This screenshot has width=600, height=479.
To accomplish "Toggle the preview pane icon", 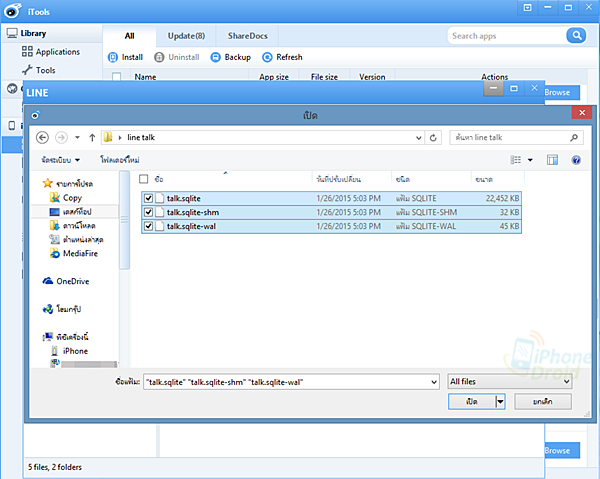I will point(552,160).
